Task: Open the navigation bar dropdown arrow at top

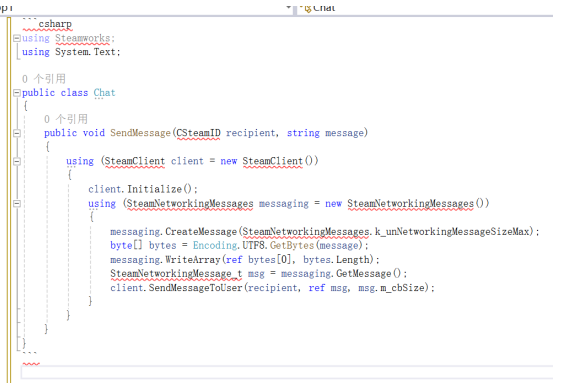Action: click(x=289, y=7)
